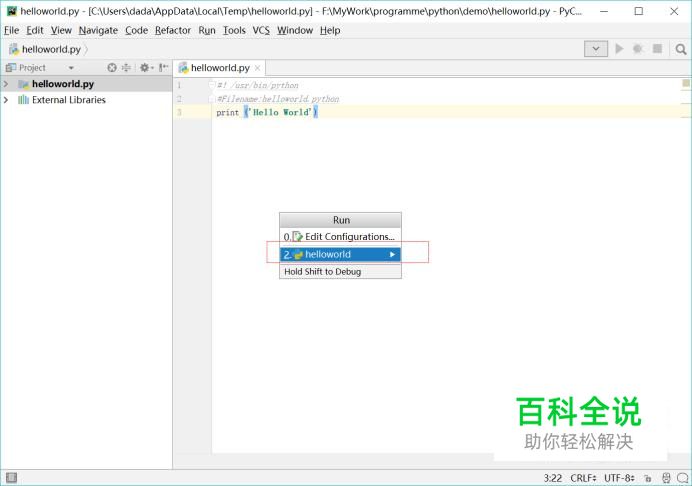
Task: Minimize the PyCharm window
Action: tap(604, 11)
